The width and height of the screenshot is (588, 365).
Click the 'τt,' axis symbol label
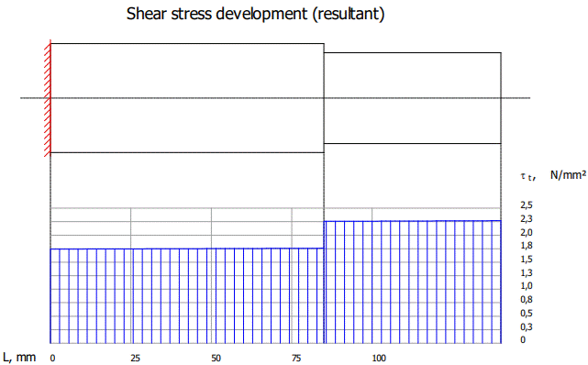[528, 176]
